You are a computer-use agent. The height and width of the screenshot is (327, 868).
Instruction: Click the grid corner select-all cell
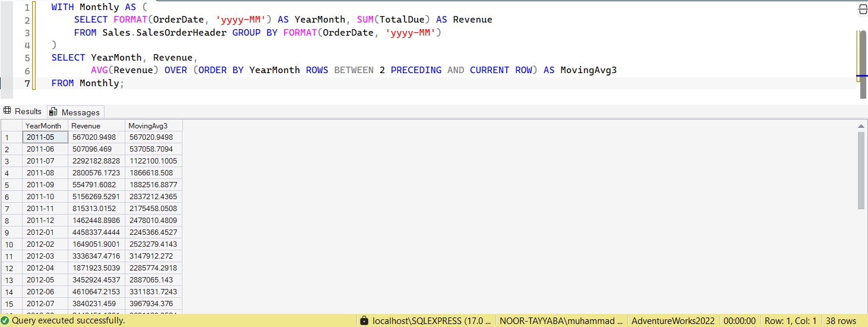click(x=11, y=126)
